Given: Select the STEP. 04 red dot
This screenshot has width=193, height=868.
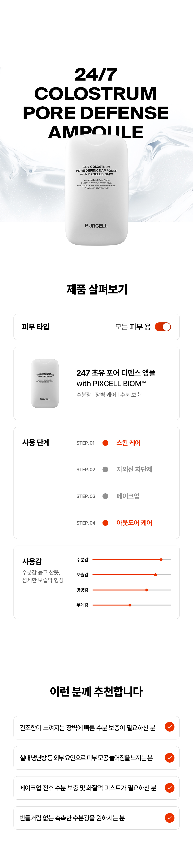Looking at the screenshot, I should (x=105, y=523).
